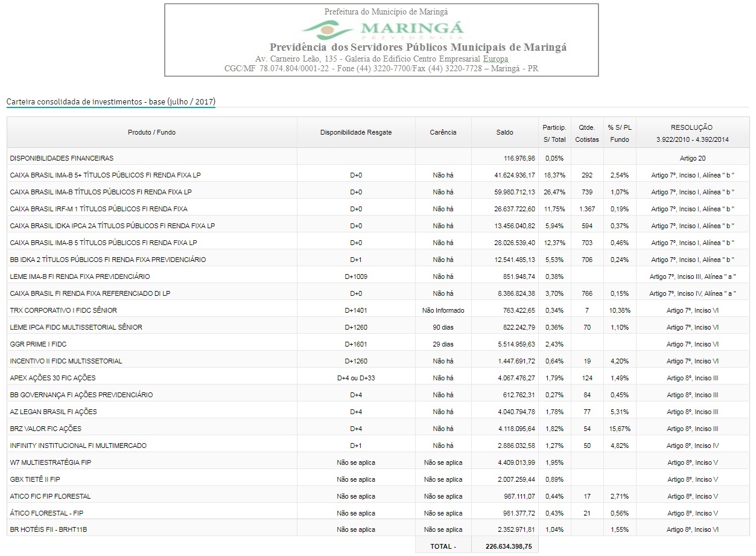This screenshot has width=756, height=556.
Task: Click the 'GGR PRIME I FIDC' fund name
Action: click(x=38, y=344)
